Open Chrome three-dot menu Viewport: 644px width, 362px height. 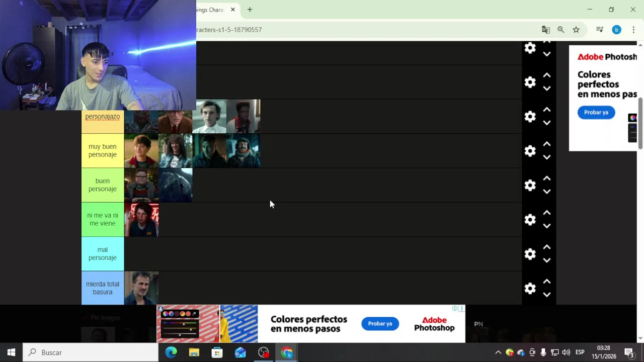(x=633, y=30)
